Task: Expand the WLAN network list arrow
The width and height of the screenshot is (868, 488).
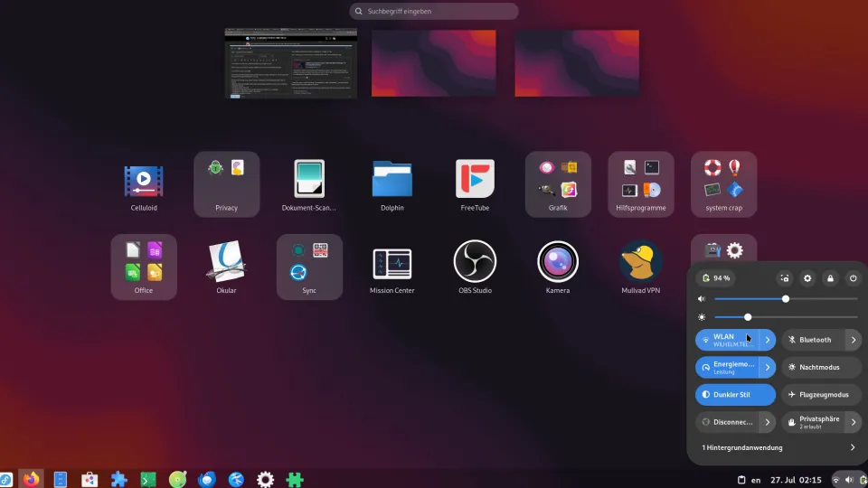Action: click(x=767, y=340)
